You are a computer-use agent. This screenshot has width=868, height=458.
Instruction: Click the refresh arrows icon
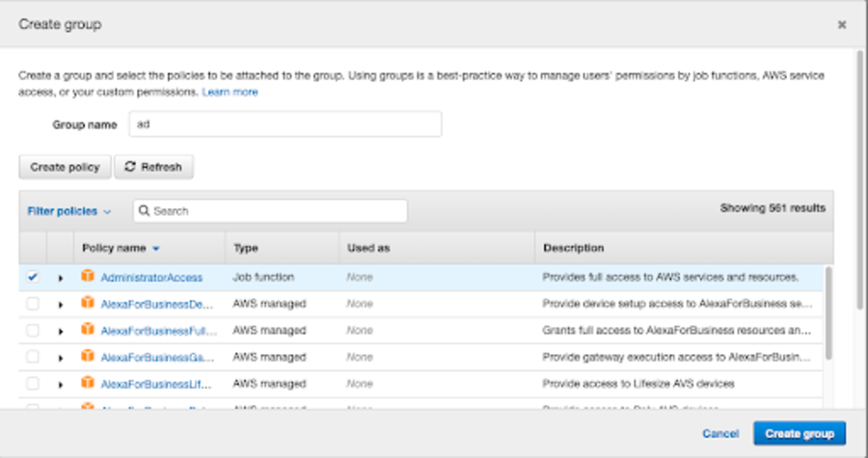(130, 167)
